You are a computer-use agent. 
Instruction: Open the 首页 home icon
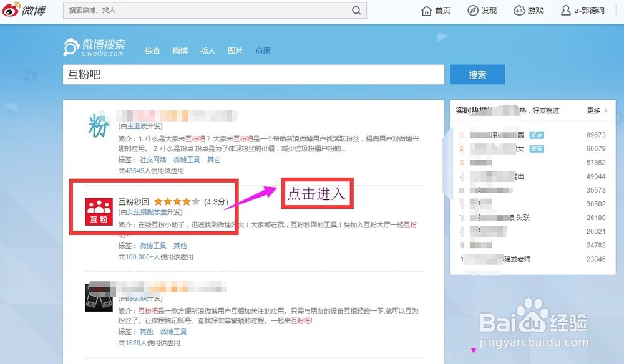[426, 11]
